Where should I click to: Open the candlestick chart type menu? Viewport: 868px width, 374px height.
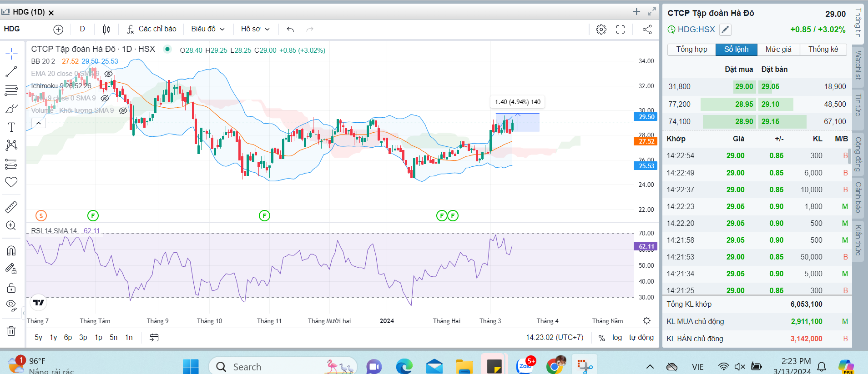click(106, 30)
